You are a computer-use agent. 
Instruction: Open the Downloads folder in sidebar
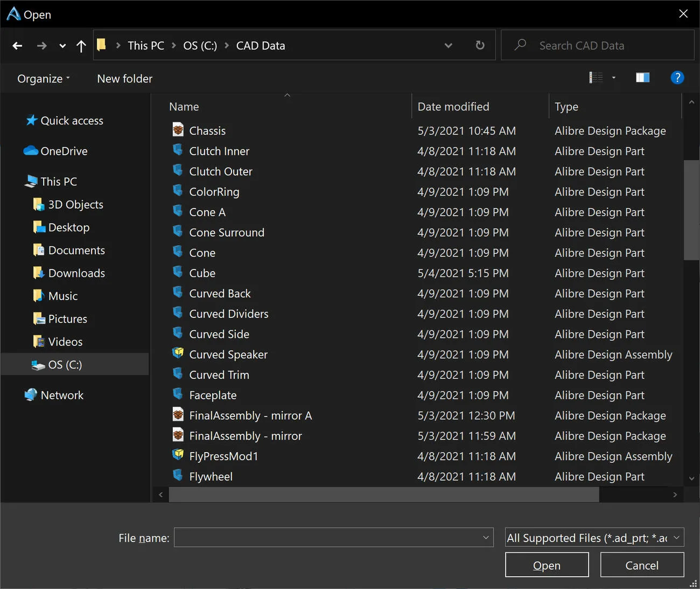[69, 273]
